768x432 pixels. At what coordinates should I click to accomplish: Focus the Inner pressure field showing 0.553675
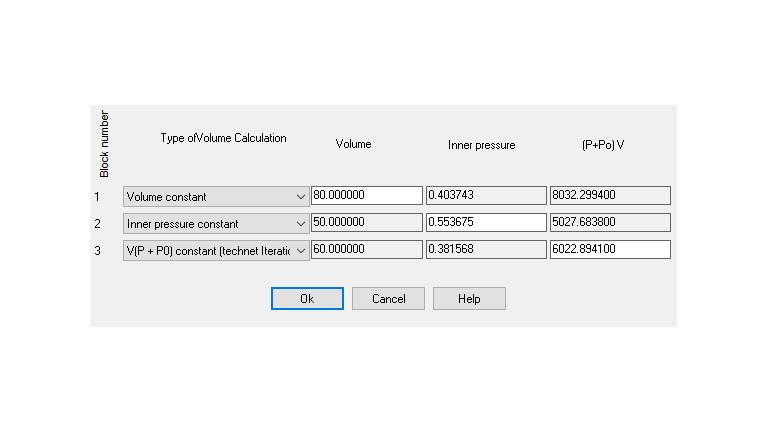pos(486,222)
